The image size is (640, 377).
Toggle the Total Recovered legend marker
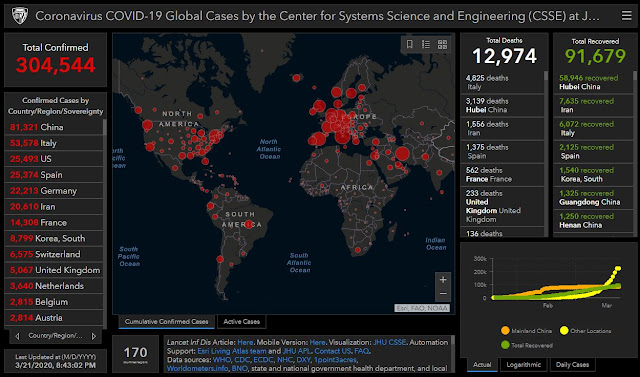pyautogui.click(x=505, y=345)
